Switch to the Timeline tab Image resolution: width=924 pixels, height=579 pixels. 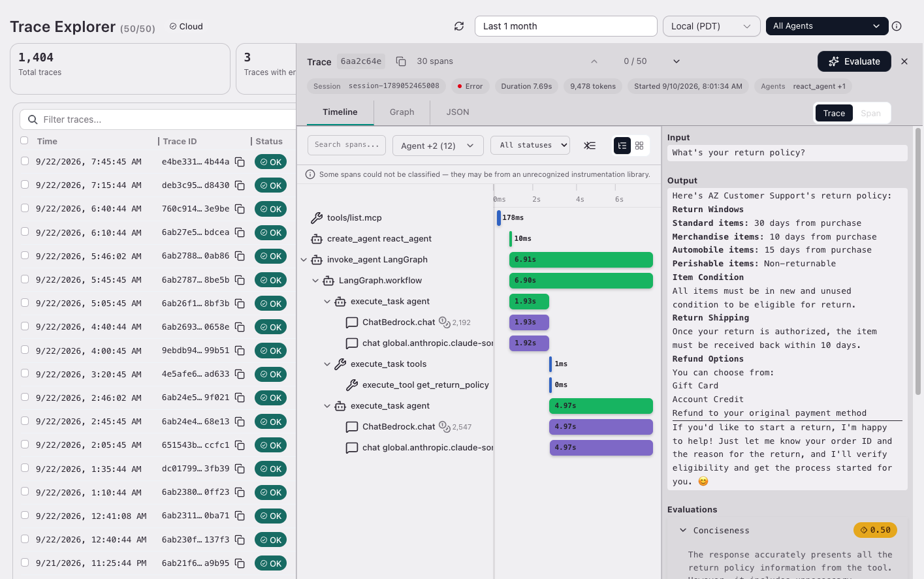click(x=340, y=112)
